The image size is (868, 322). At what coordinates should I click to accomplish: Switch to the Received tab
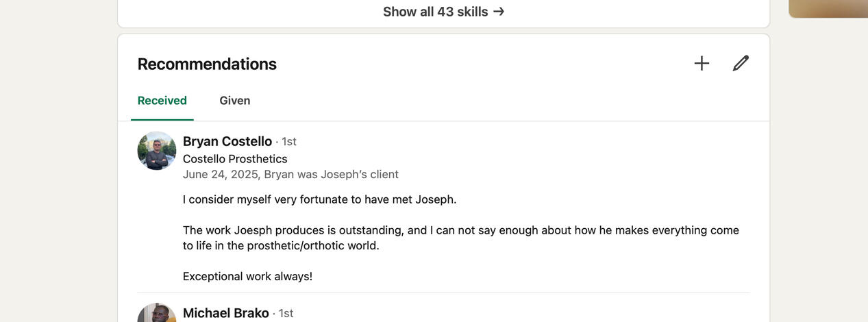[x=162, y=101]
